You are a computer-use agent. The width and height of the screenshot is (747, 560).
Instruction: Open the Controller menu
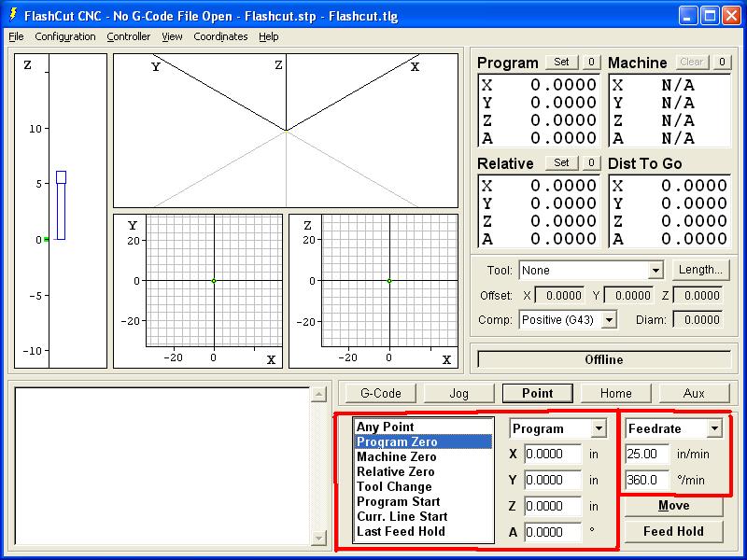coord(128,36)
